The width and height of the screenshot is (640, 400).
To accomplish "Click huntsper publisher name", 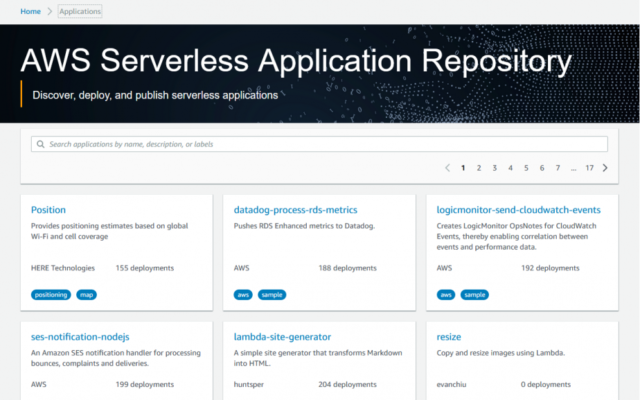I will (x=249, y=384).
